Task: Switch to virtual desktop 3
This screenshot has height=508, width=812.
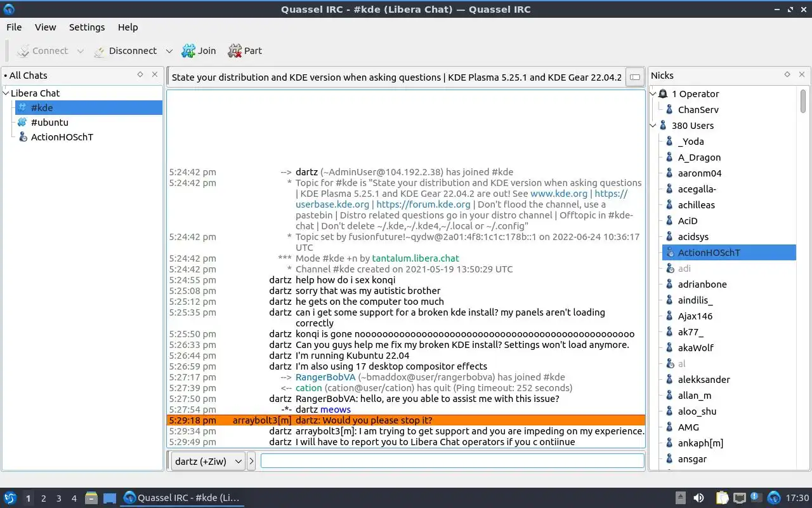Action: (x=58, y=498)
